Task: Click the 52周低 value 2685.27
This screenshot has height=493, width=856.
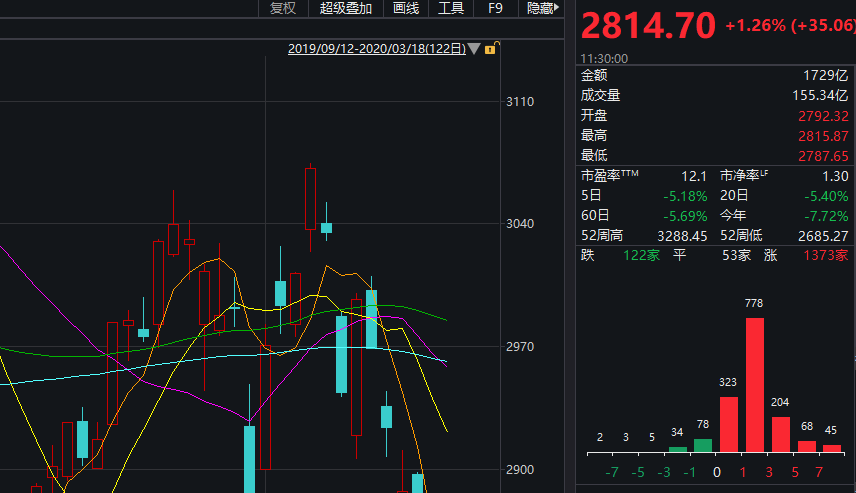Action: 823,236
